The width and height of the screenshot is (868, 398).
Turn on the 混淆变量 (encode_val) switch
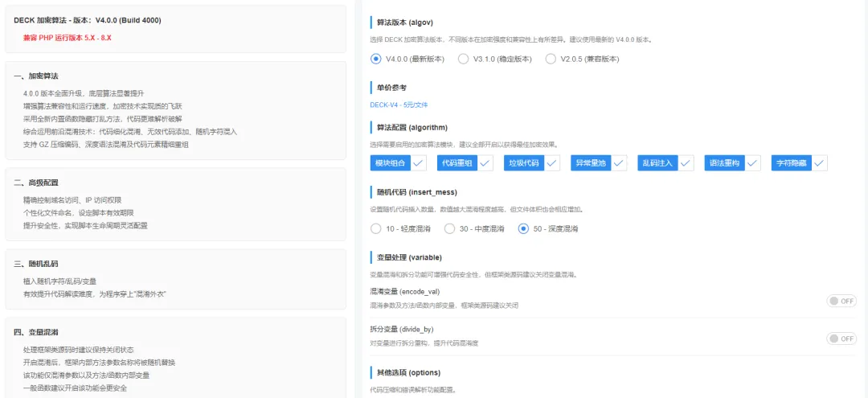[x=841, y=302]
